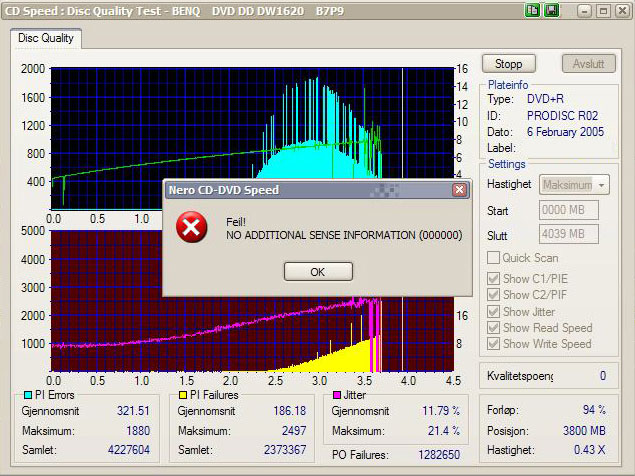Toggle the Show C2/PIF checkbox
635x476 pixels.
493,295
